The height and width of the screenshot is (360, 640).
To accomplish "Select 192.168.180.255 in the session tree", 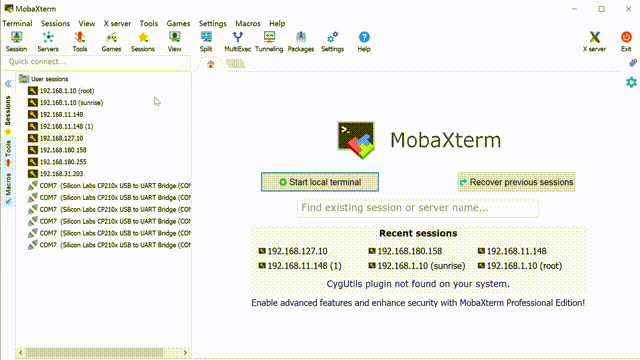I will [58, 162].
